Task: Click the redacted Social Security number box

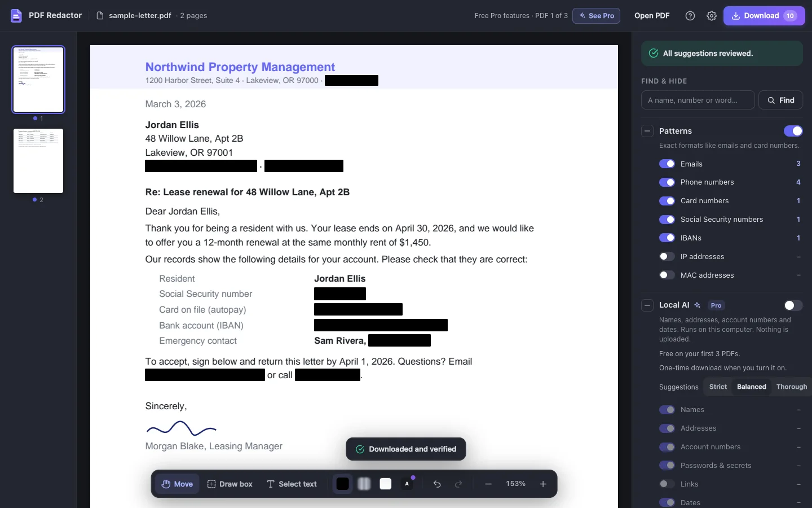Action: pos(340,294)
